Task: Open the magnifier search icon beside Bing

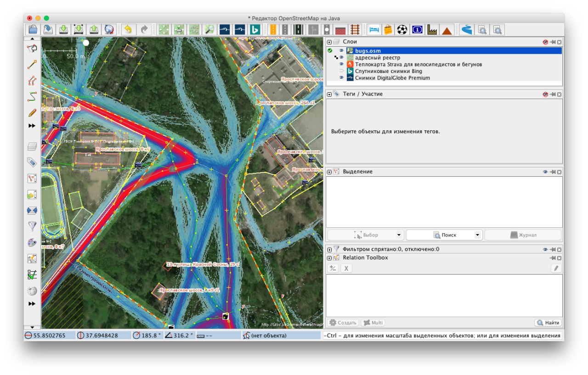Action: (209, 30)
